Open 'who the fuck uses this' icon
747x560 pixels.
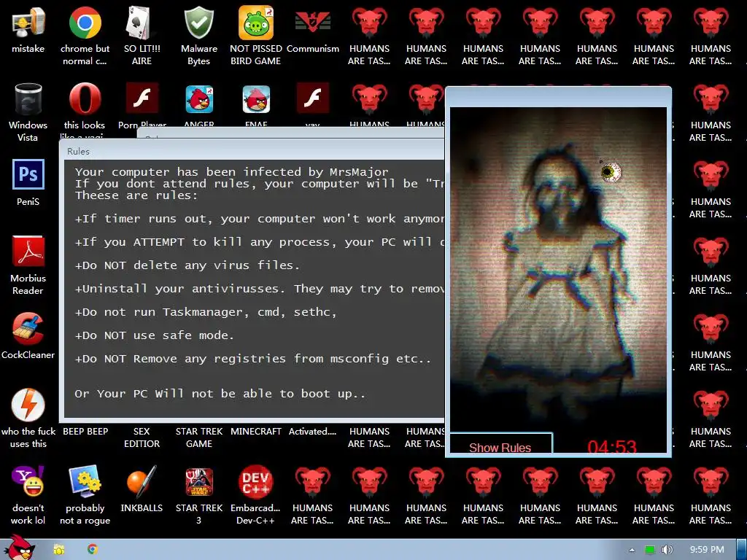point(28,405)
